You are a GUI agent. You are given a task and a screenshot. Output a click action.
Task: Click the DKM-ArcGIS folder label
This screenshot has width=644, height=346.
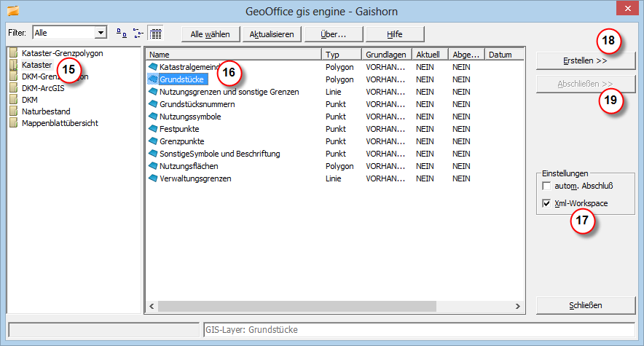click(43, 88)
